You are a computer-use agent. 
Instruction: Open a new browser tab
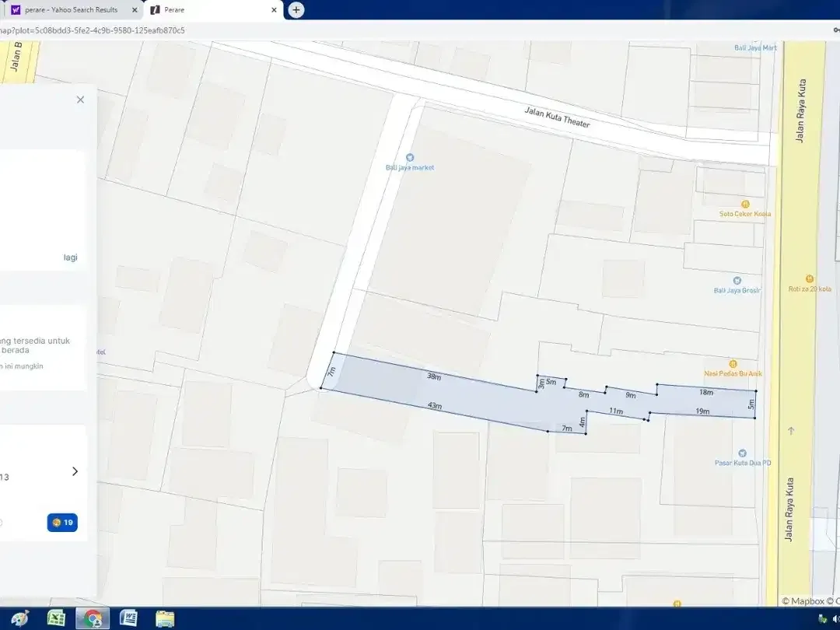point(296,9)
